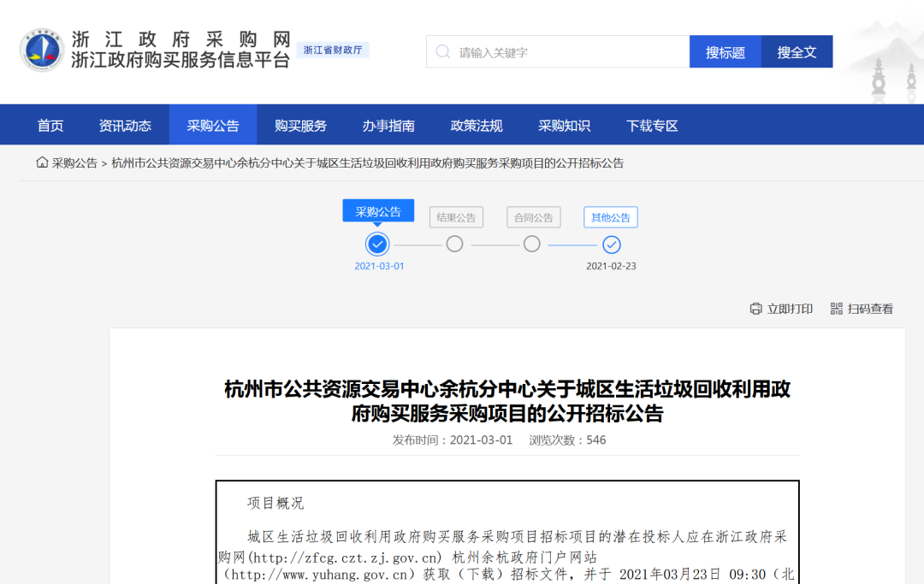Open the 资讯动态 navigation menu item
The image size is (924, 584).
[x=125, y=126]
